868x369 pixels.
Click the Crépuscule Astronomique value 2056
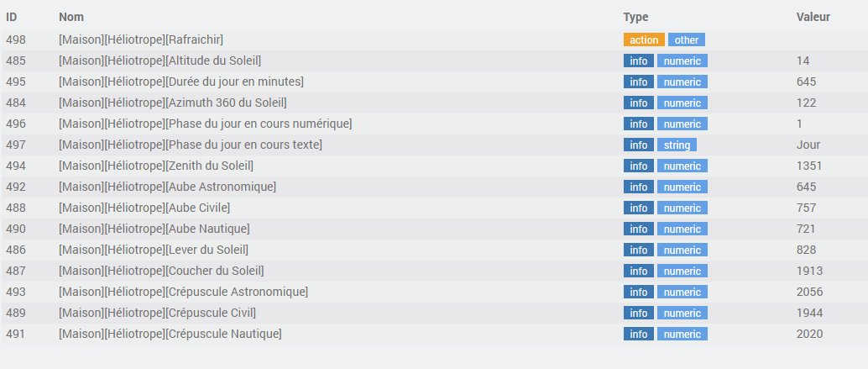809,292
